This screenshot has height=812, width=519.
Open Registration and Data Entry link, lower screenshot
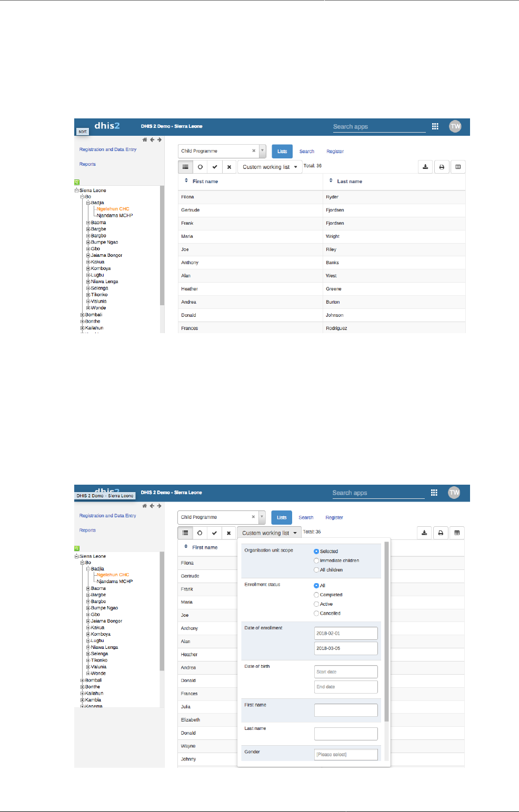coord(107,516)
